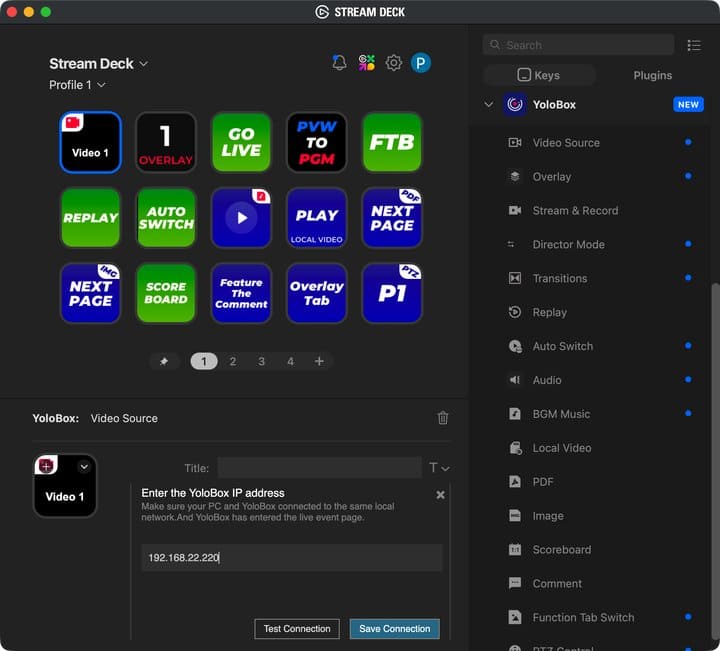
Task: Click the NEW badge beside YoloBox
Action: (688, 105)
